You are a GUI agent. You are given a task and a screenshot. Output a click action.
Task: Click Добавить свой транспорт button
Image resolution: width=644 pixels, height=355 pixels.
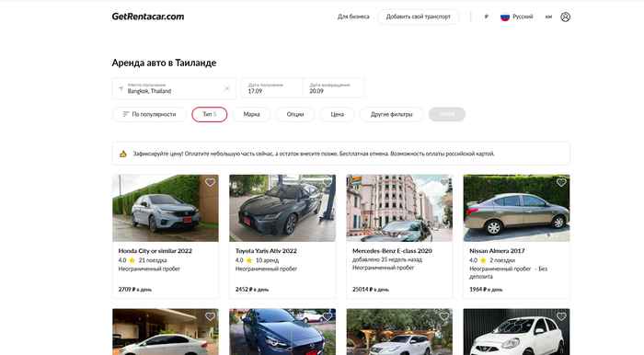[418, 17]
